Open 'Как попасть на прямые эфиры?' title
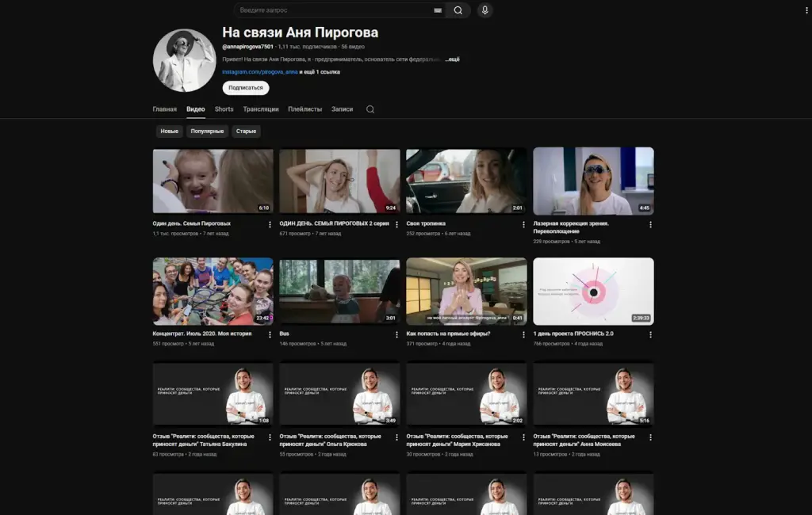Image resolution: width=812 pixels, height=515 pixels. tap(449, 334)
